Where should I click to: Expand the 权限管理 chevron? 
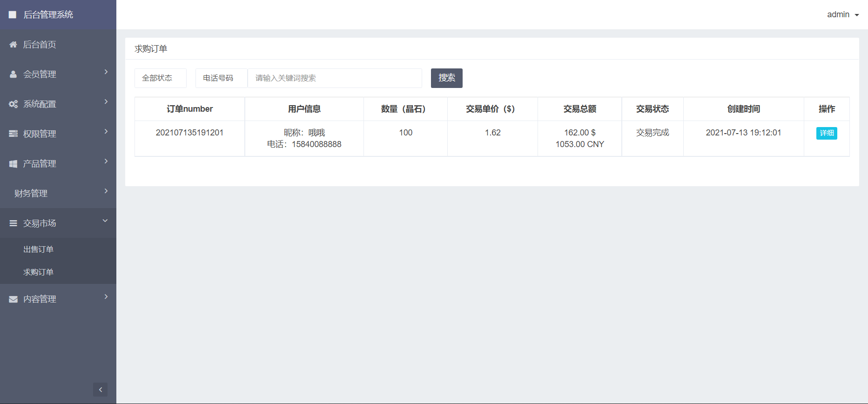[x=106, y=131]
